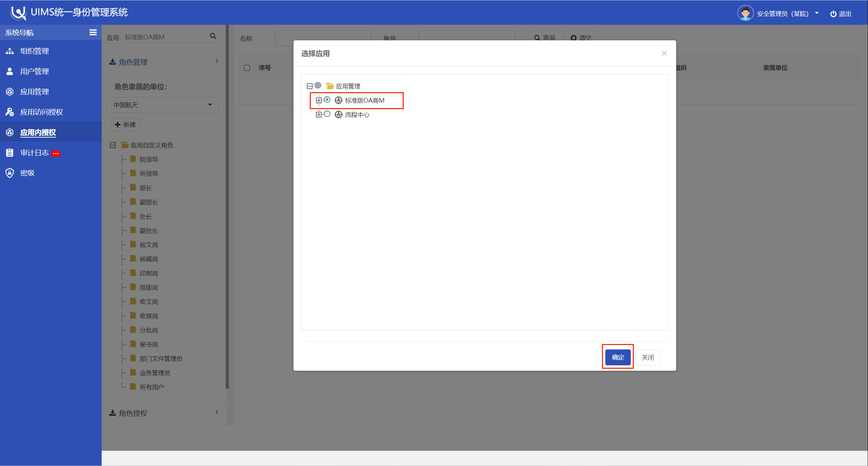This screenshot has width=868, height=466.
Task: Expand the 流程中心 tree node
Action: click(x=319, y=115)
